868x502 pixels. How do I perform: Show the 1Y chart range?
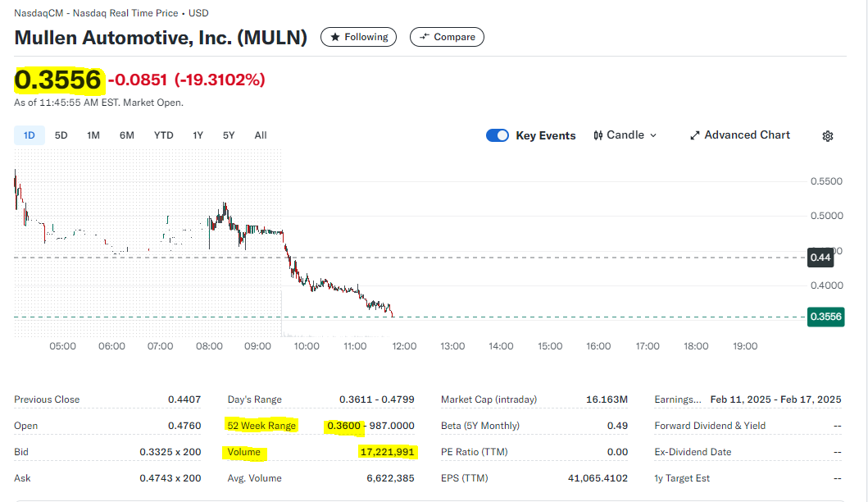coord(198,135)
